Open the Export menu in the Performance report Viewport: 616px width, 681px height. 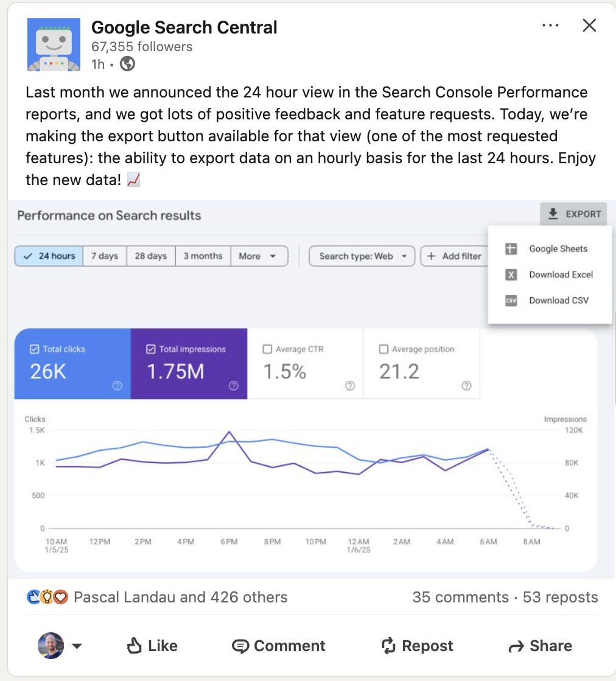click(573, 214)
